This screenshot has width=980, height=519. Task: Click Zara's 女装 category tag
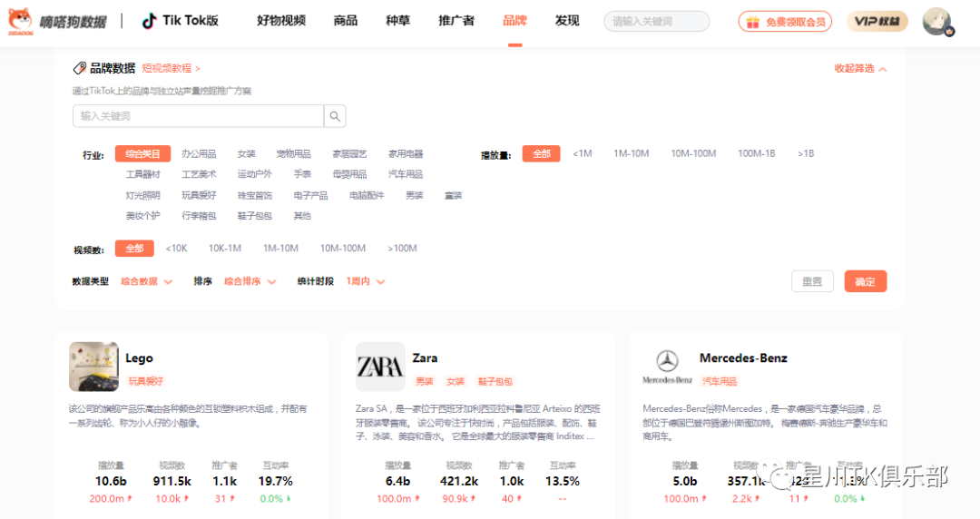coord(456,381)
